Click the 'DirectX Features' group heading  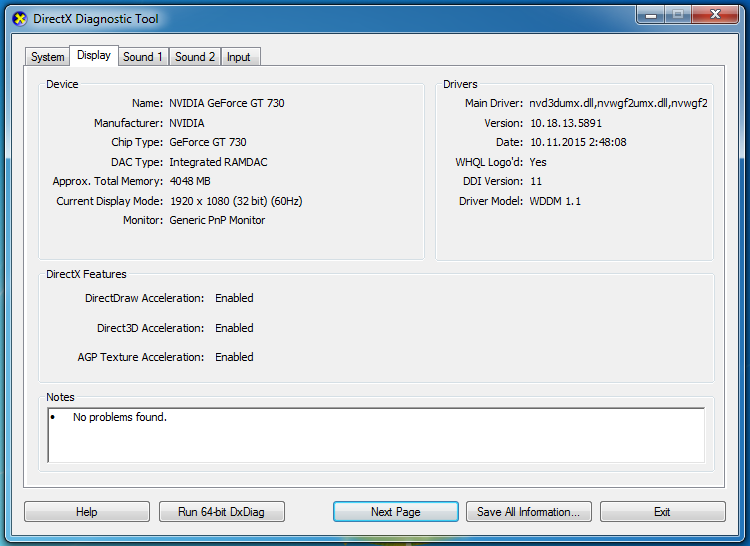coord(86,274)
